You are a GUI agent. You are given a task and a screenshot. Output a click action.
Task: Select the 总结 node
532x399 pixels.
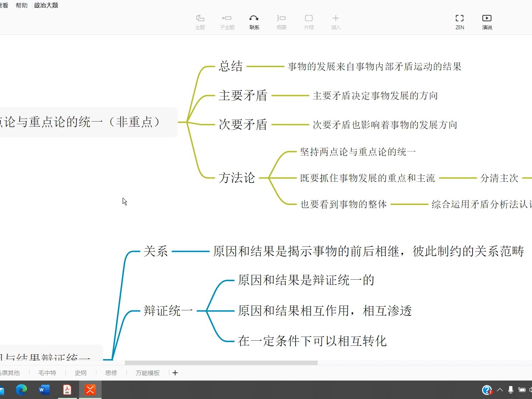click(231, 66)
